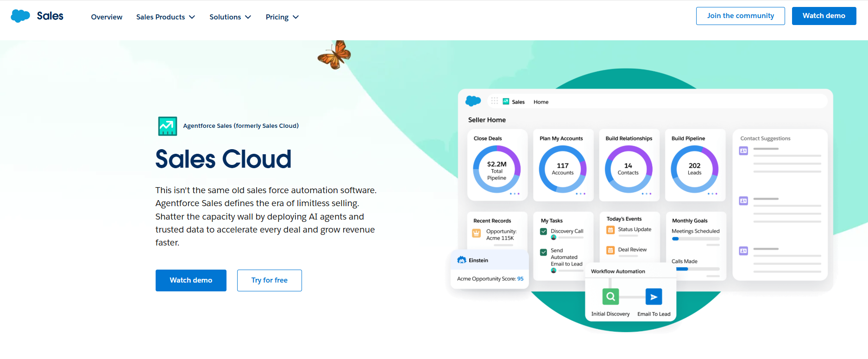
Task: Click the Watch demo button below the description
Action: [191, 280]
